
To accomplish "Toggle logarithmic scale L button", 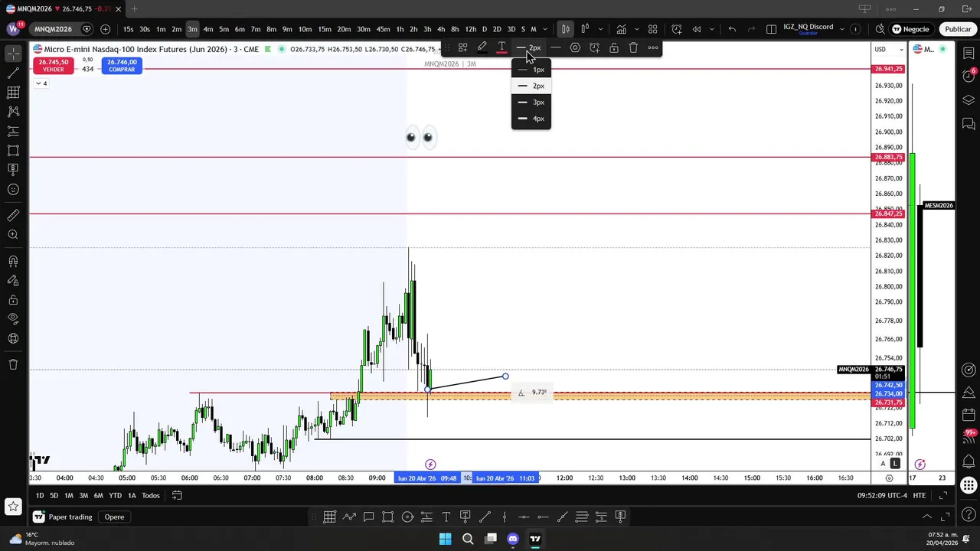I will point(895,464).
